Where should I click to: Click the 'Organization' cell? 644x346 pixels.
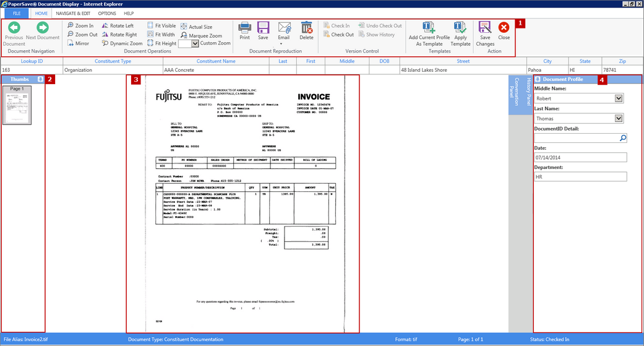(113, 70)
